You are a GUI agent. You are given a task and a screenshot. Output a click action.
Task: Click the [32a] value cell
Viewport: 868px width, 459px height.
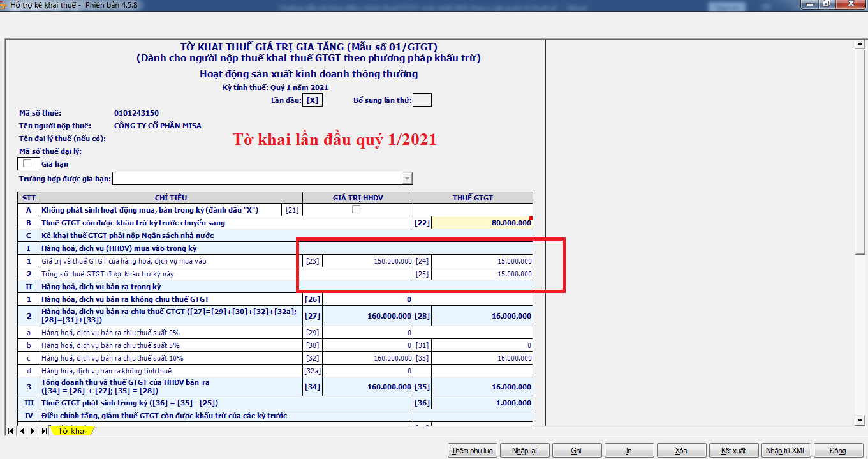(367, 371)
